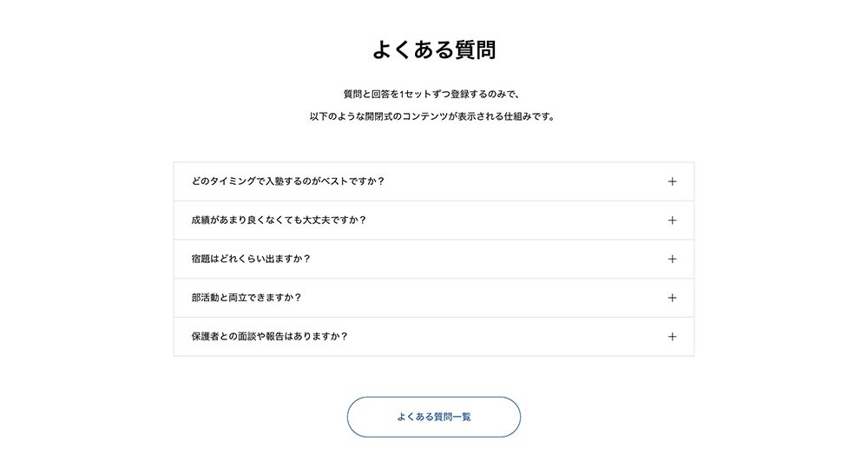Screen dimensions: 868x461
Task: Click the plus icon beside 成績があまり良くなくても question
Action: [x=672, y=221]
